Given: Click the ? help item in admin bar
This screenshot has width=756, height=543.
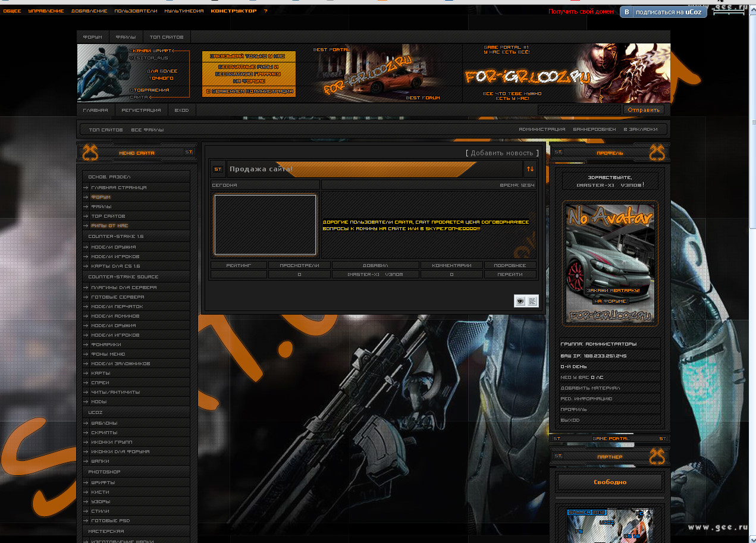Looking at the screenshot, I should [265, 11].
